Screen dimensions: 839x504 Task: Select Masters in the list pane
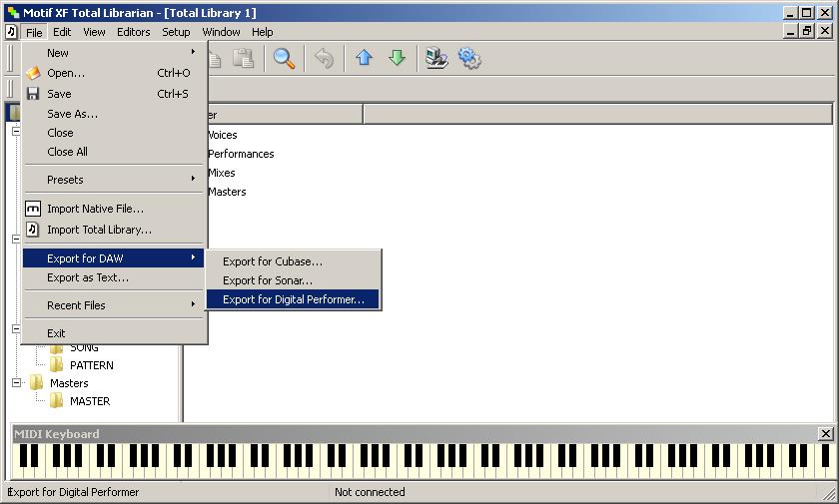point(227,192)
